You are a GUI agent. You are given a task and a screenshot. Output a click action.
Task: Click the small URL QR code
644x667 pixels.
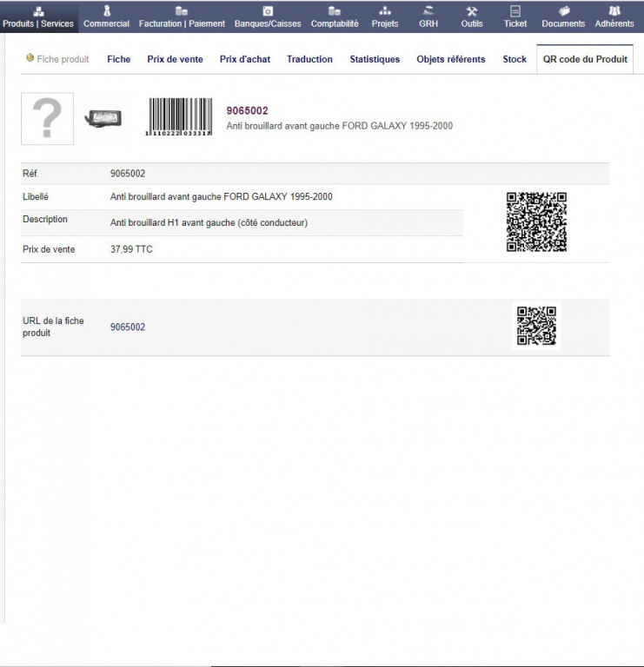click(536, 326)
